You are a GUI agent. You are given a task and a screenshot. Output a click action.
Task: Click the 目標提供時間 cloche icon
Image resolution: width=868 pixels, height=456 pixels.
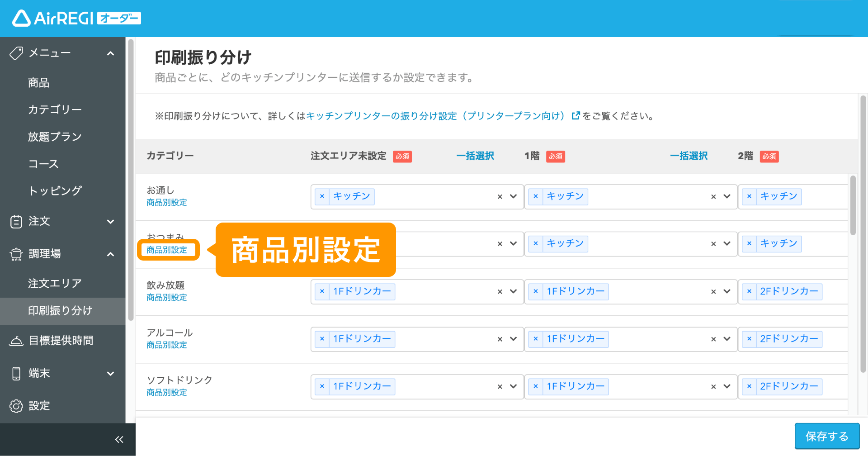point(16,341)
